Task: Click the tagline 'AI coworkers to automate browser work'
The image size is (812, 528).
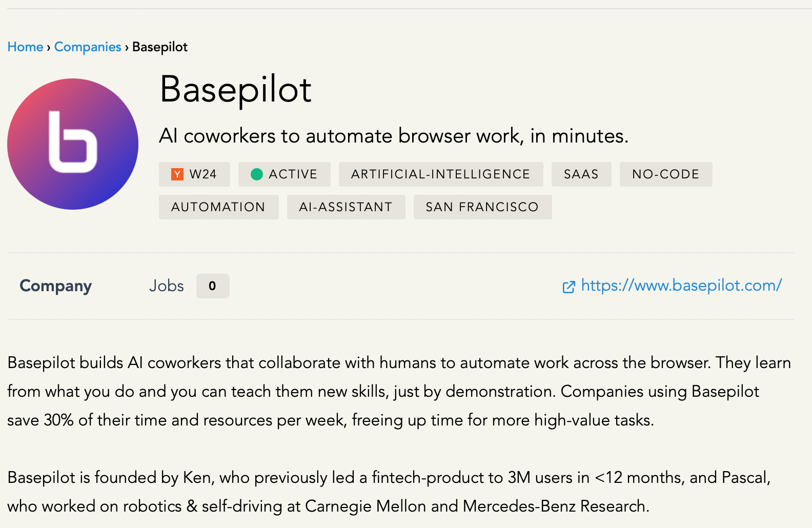Action: point(394,136)
